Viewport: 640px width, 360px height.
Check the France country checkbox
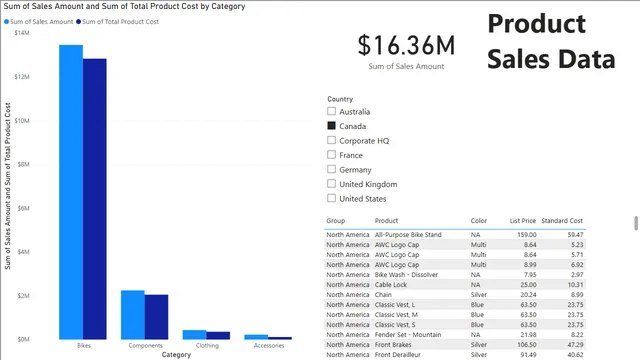click(331, 155)
